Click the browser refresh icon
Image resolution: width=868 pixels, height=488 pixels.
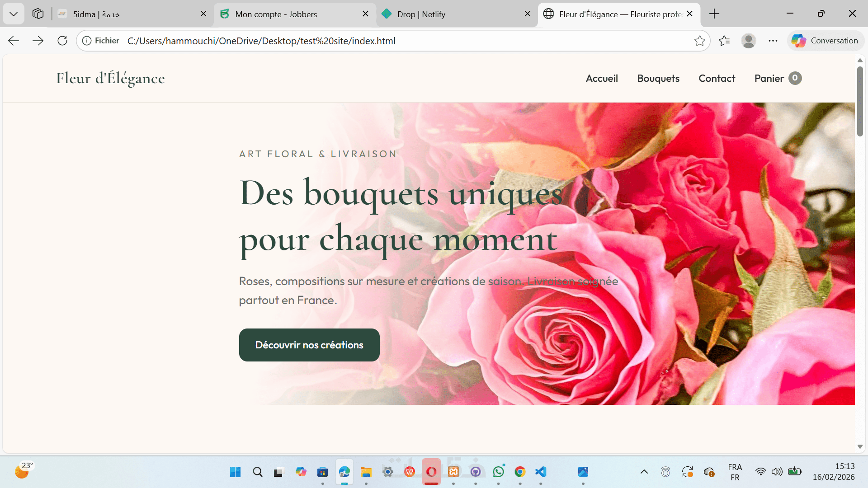62,41
